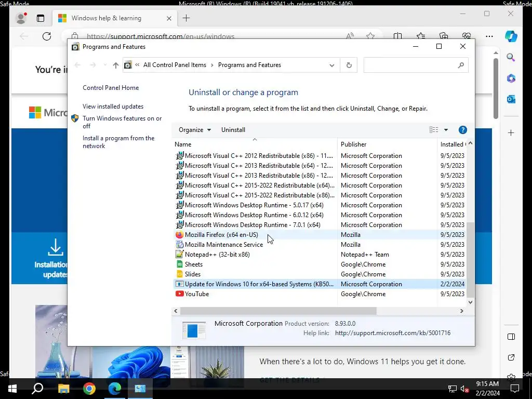Image resolution: width=532 pixels, height=399 pixels.
Task: Click the Mozilla Maintenance Service icon
Action: pos(179,244)
